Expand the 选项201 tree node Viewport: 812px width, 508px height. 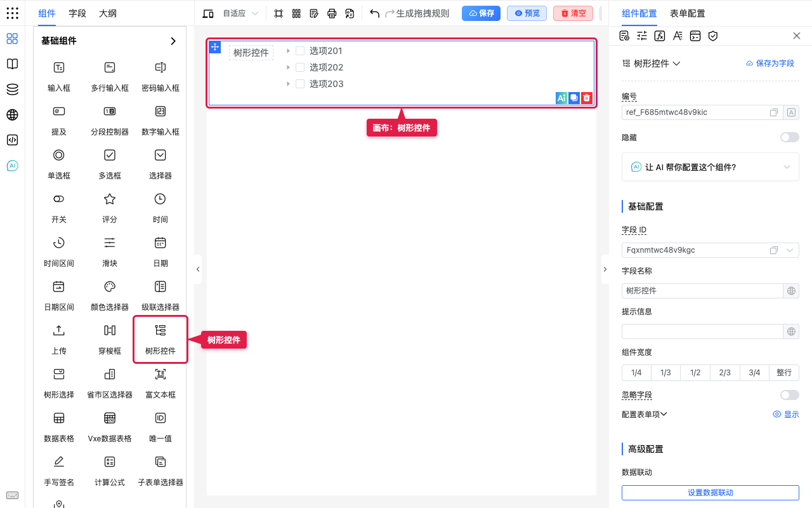[288, 51]
